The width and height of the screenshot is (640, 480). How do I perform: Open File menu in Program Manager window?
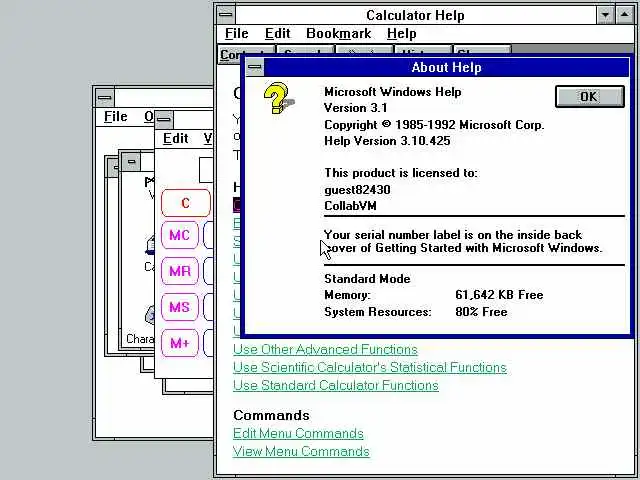(x=116, y=116)
